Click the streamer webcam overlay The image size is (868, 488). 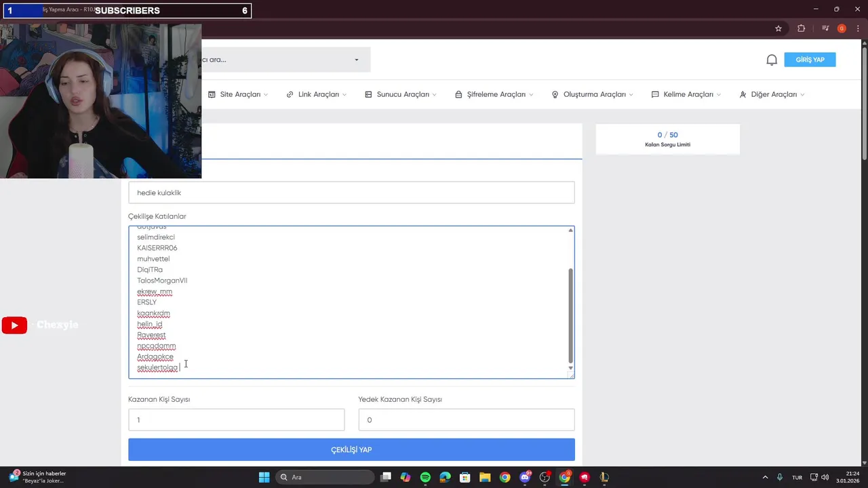point(100,101)
